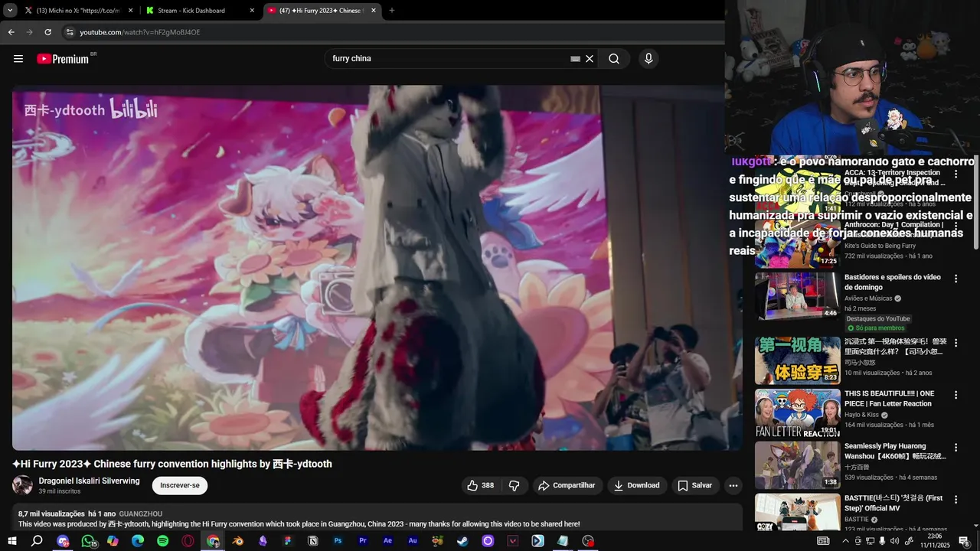Open a new browser tab

[392, 11]
